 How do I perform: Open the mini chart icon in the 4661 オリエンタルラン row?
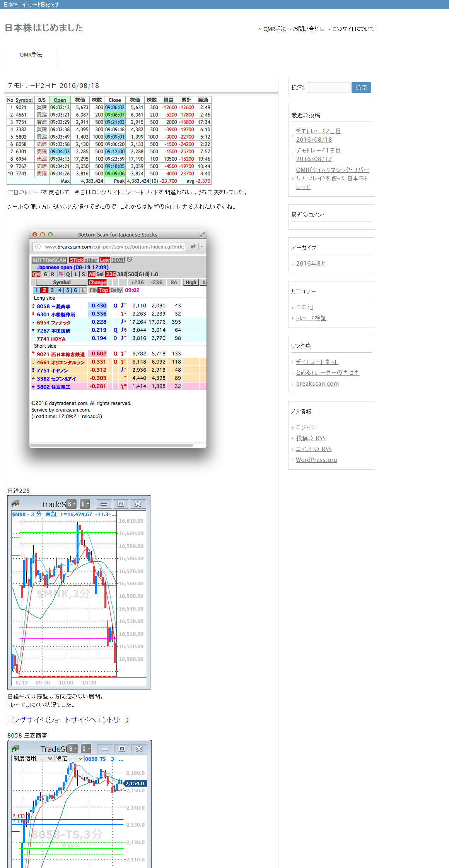coord(124,362)
